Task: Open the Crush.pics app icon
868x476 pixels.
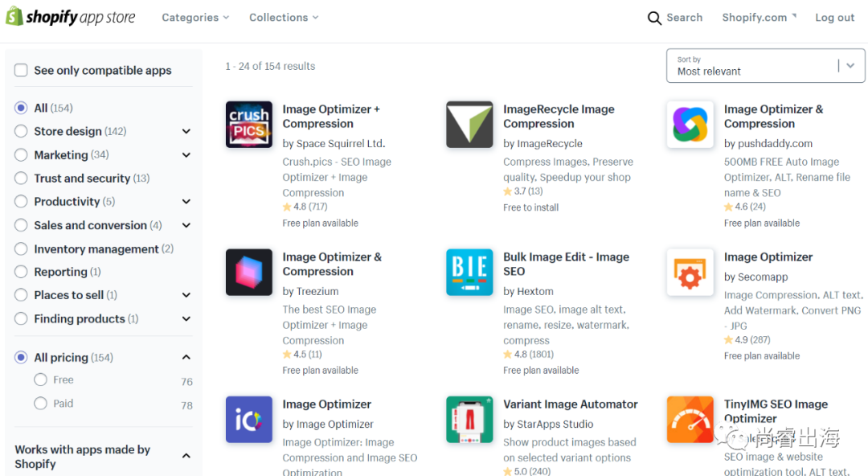Action: click(x=248, y=124)
